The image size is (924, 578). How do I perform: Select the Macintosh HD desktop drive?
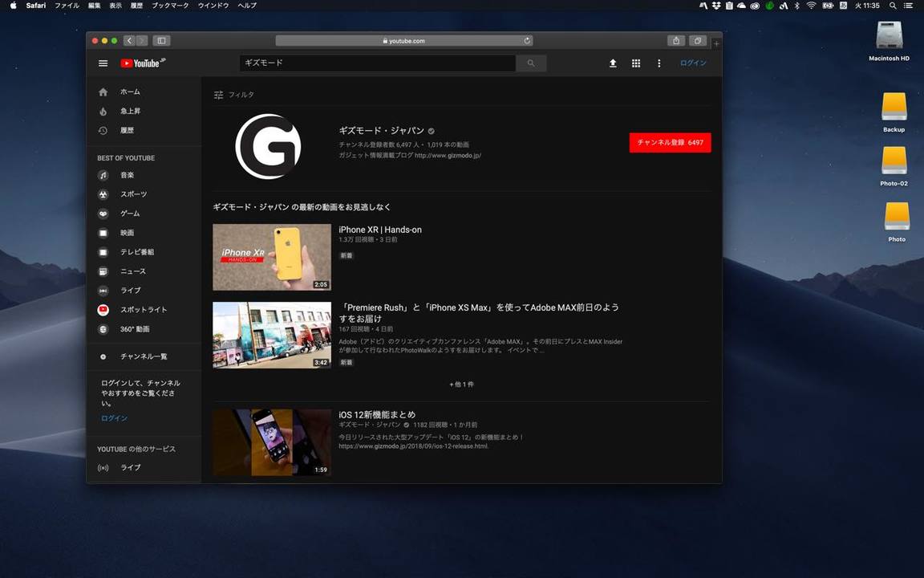(x=890, y=41)
